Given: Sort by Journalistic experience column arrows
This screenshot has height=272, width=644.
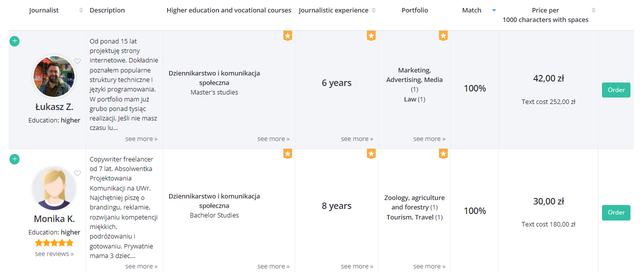Looking at the screenshot, I should (x=374, y=10).
